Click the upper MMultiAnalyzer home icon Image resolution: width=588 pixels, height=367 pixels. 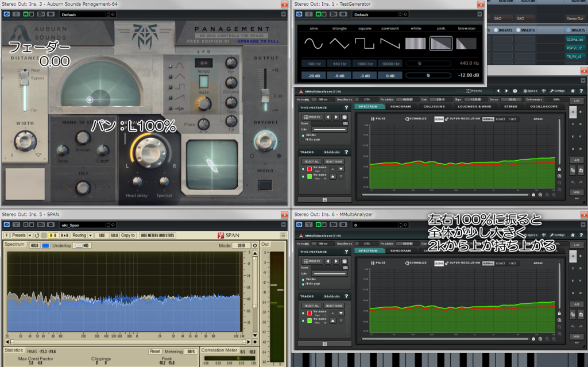click(572, 91)
